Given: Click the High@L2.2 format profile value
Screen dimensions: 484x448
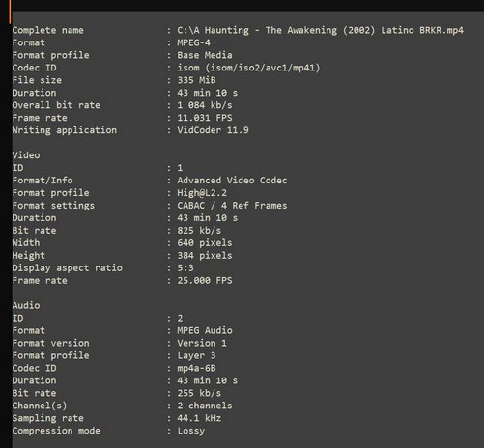Looking at the screenshot, I should click(x=202, y=193).
